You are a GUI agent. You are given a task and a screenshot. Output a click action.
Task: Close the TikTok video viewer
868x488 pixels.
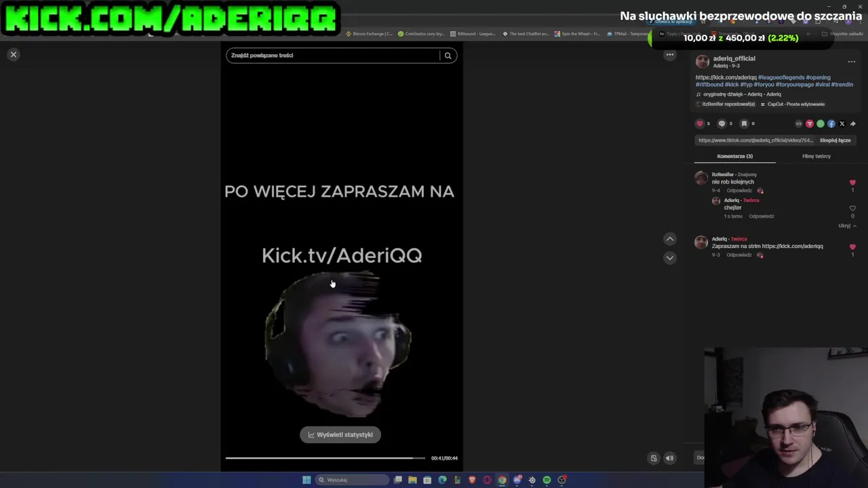(x=13, y=54)
